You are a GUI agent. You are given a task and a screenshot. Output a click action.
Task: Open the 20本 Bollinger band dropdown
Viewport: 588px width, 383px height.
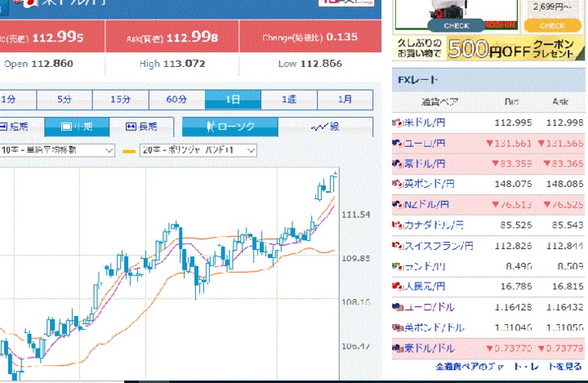pyautogui.click(x=198, y=150)
